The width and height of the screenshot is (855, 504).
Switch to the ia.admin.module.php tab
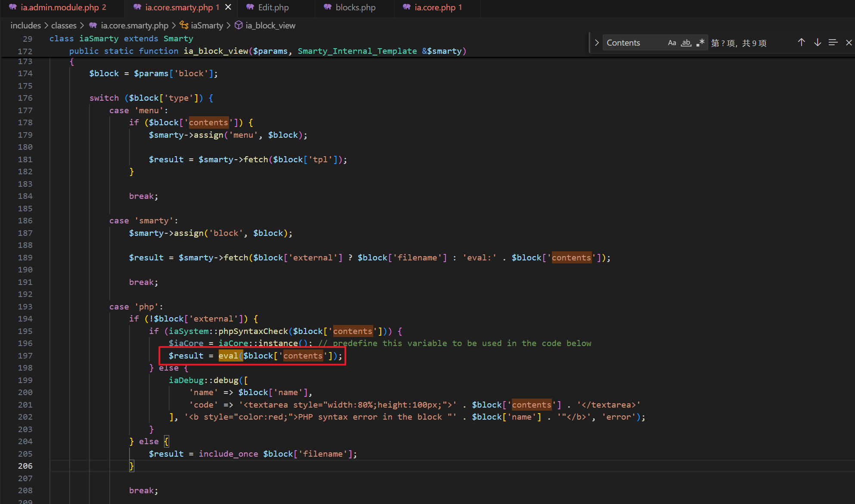click(x=60, y=7)
